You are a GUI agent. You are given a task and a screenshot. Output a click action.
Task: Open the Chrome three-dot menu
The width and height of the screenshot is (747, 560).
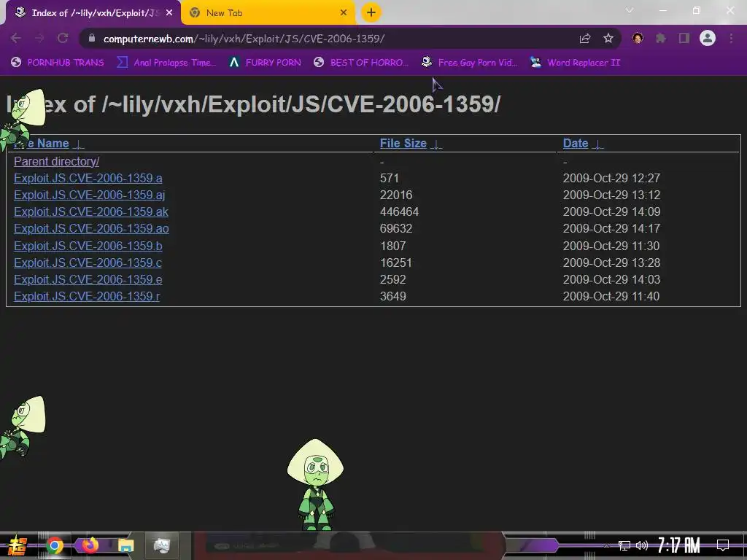731,39
